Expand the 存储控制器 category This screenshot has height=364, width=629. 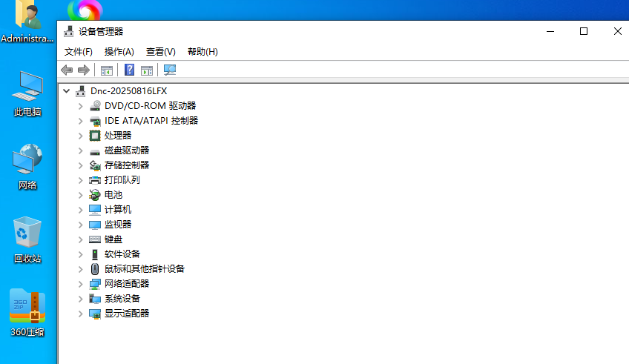click(80, 165)
